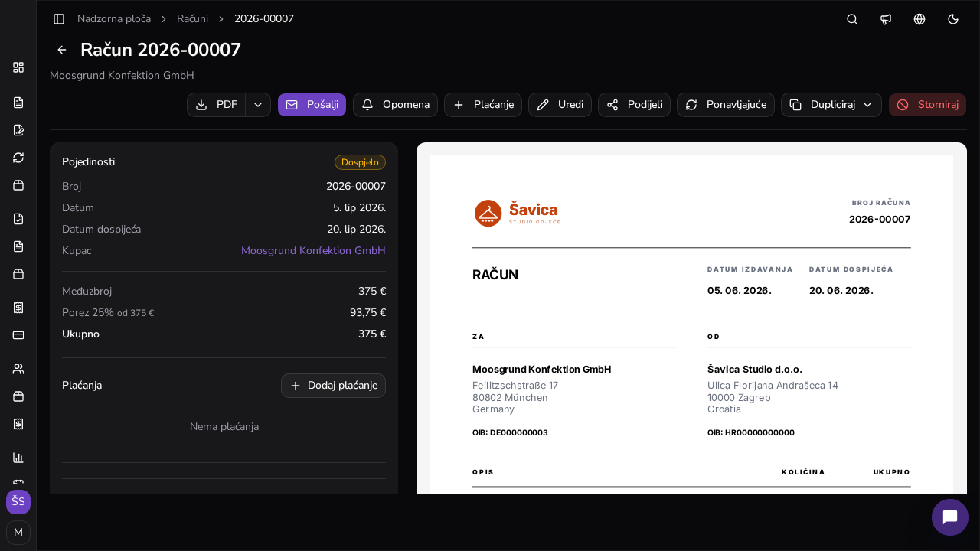Open the language globe icon
This screenshot has height=551, width=980.
tap(920, 18)
